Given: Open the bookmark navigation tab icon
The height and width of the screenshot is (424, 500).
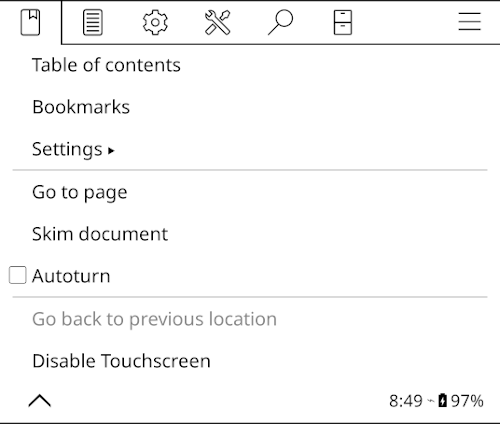Looking at the screenshot, I should [30, 22].
